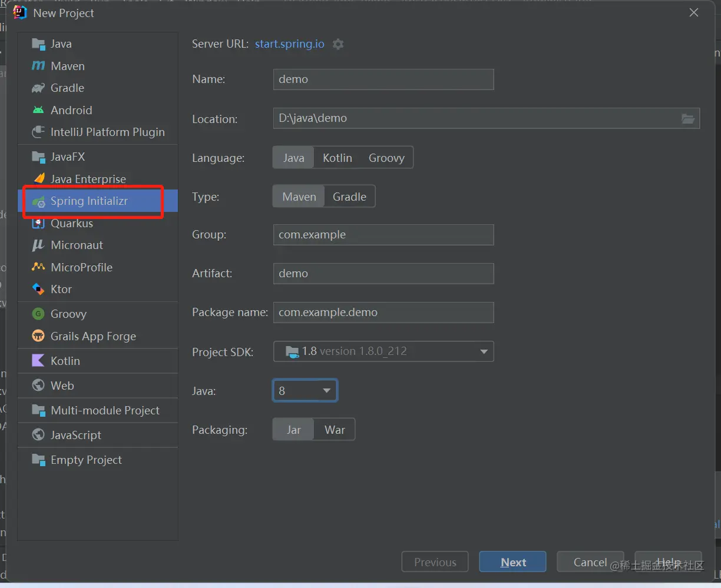Set project type to Gradle
The width and height of the screenshot is (721, 588).
pos(349,197)
